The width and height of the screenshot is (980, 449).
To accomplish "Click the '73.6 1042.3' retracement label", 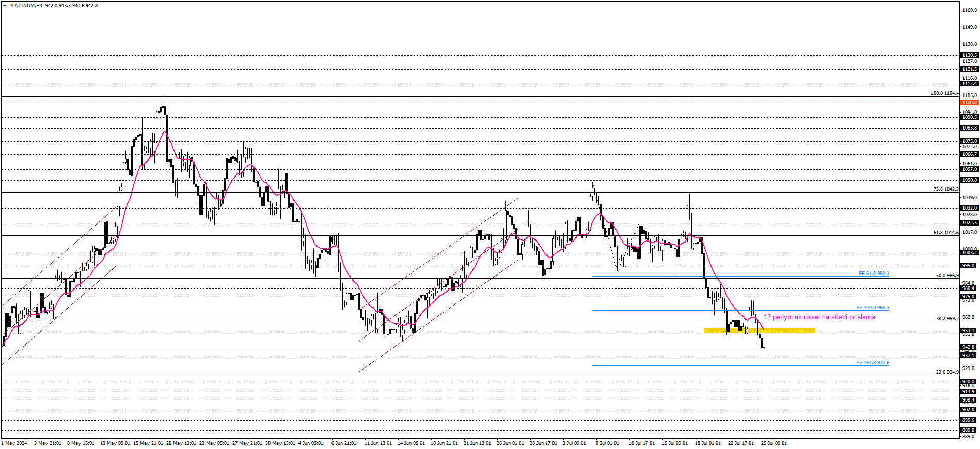I will [x=946, y=189].
